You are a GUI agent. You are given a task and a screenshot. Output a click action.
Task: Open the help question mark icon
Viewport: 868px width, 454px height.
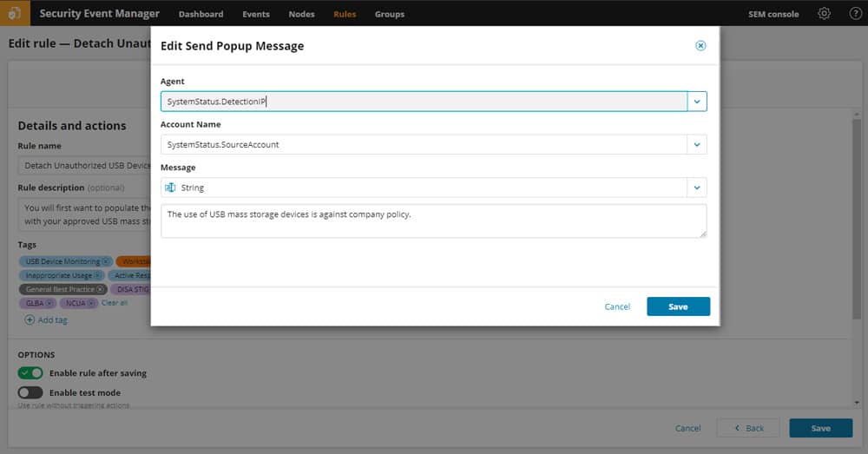tap(855, 13)
